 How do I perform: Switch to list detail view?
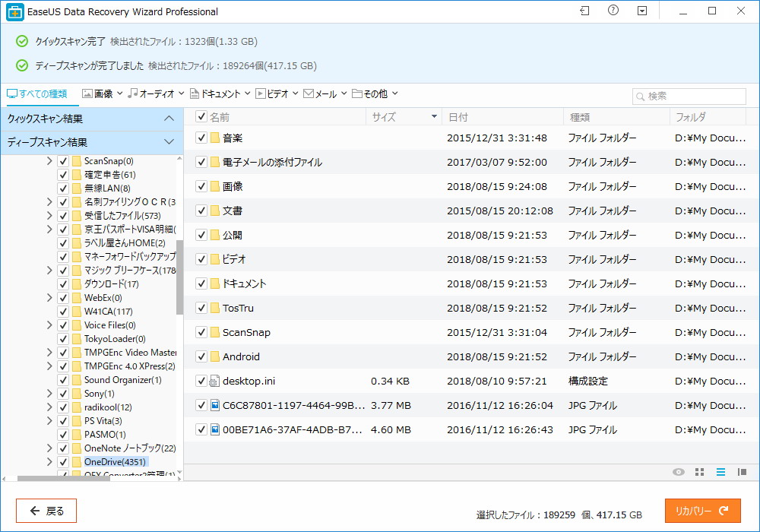click(720, 472)
